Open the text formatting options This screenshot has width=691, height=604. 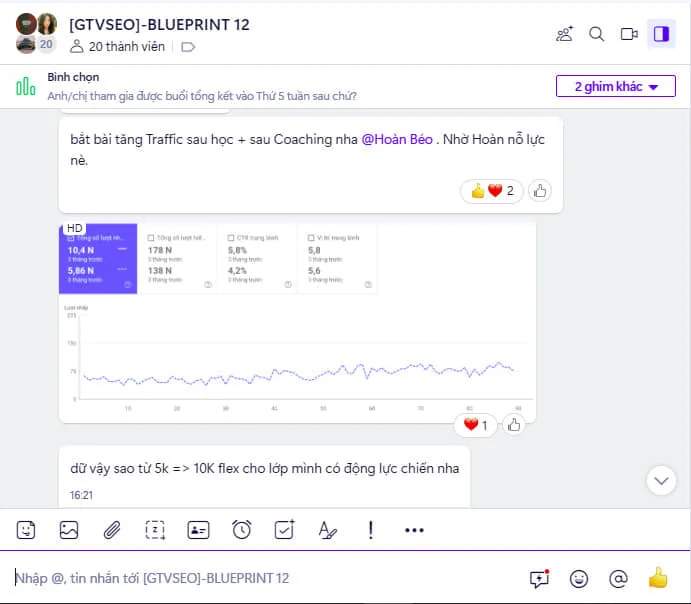click(x=327, y=530)
